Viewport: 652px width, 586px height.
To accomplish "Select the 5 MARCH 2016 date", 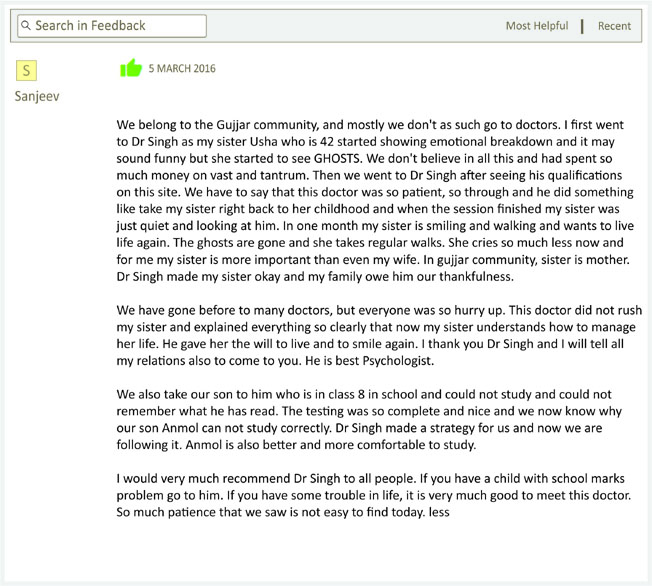I will pyautogui.click(x=182, y=68).
